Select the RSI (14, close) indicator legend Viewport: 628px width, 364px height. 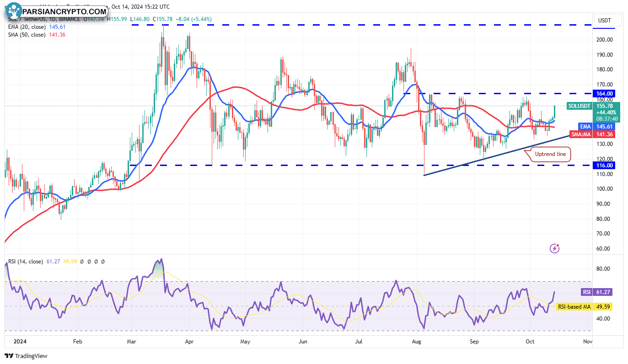pyautogui.click(x=25, y=262)
